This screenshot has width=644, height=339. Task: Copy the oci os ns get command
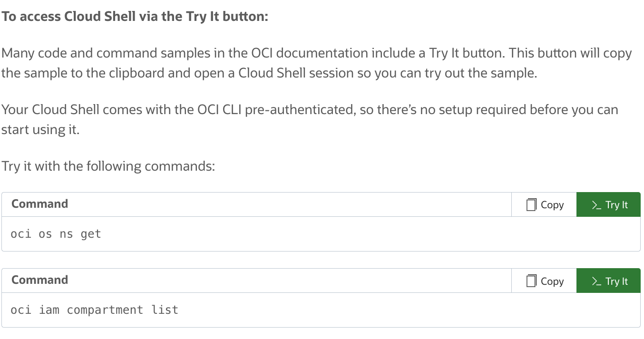[545, 205]
